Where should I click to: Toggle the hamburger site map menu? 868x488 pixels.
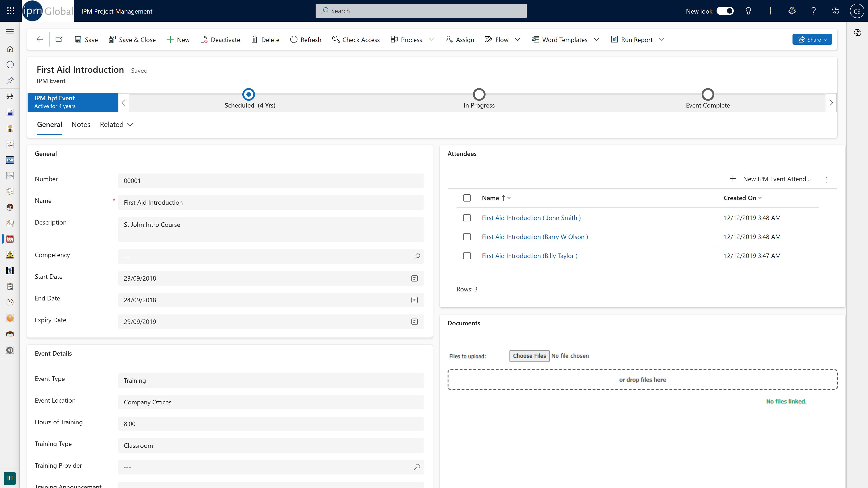(10, 31)
